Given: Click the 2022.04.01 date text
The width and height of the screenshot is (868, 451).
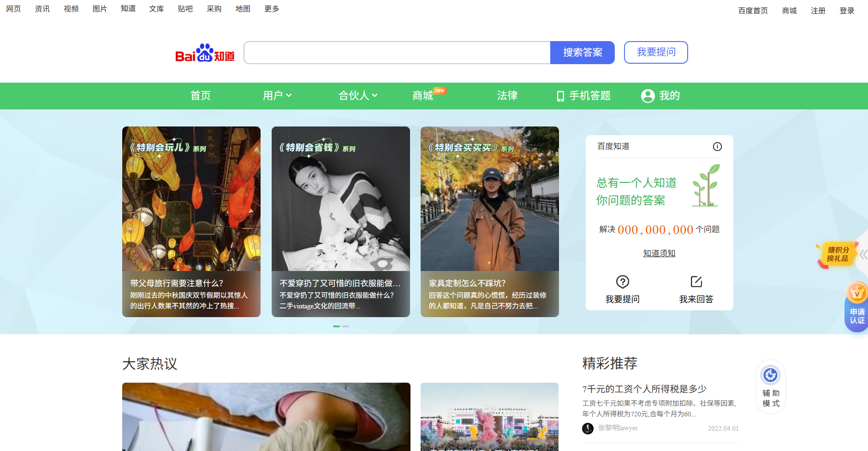Looking at the screenshot, I should [x=723, y=428].
